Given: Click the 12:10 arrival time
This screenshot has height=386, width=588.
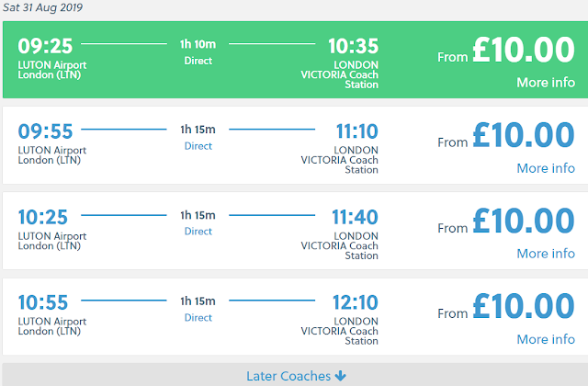Looking at the screenshot, I should [x=354, y=302].
